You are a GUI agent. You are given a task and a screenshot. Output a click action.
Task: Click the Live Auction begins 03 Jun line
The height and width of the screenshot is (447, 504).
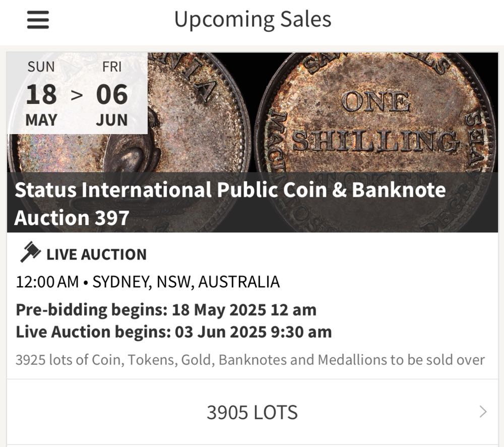(x=173, y=331)
